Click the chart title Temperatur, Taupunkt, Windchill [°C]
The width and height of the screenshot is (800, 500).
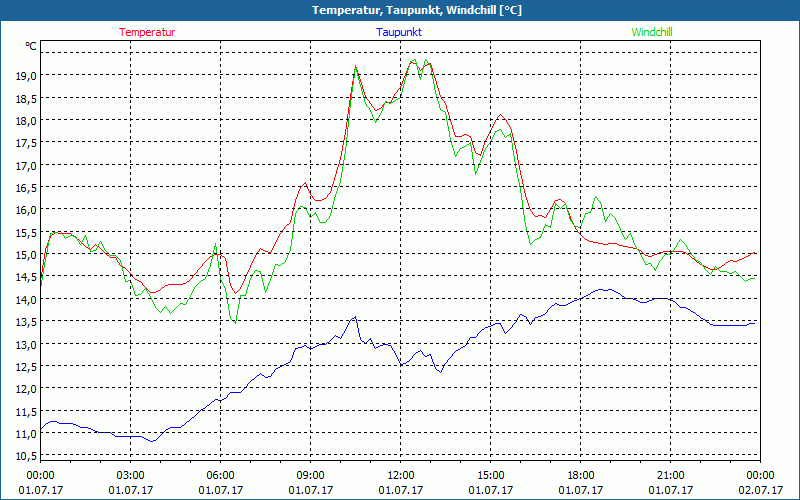417,10
